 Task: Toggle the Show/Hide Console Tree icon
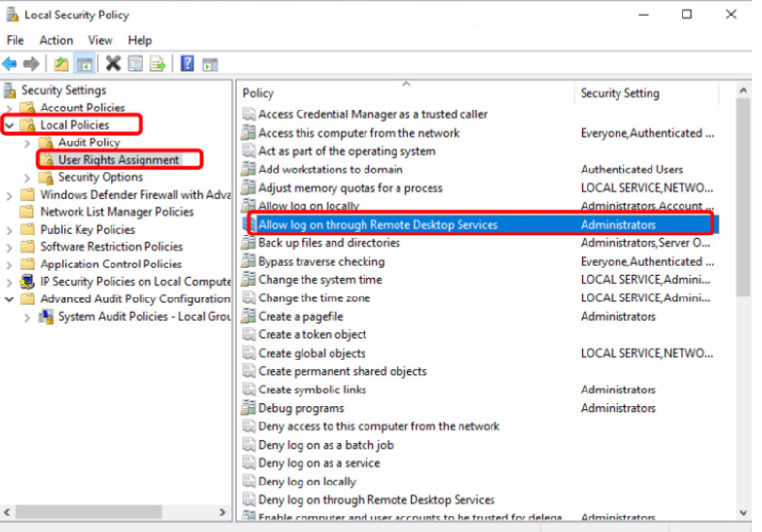coord(84,64)
